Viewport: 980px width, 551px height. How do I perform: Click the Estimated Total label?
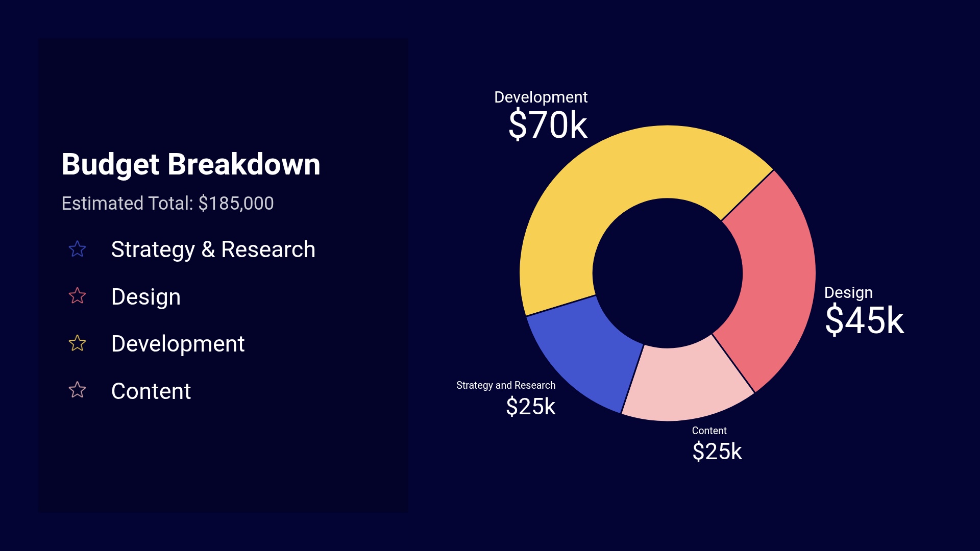click(167, 203)
